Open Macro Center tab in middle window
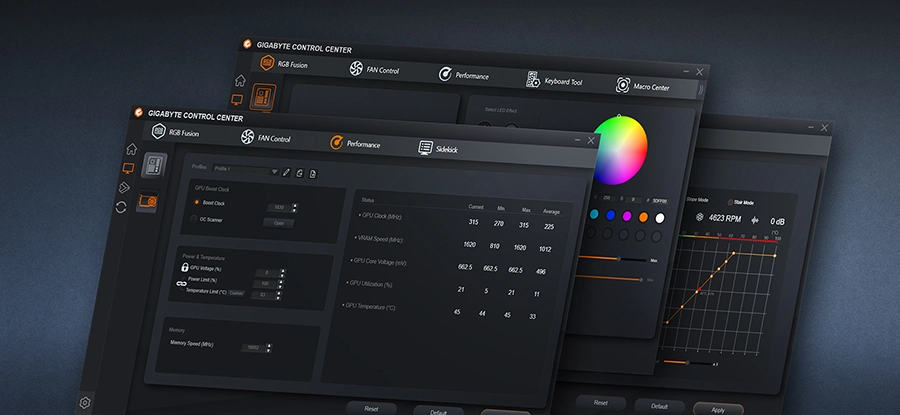 click(642, 86)
